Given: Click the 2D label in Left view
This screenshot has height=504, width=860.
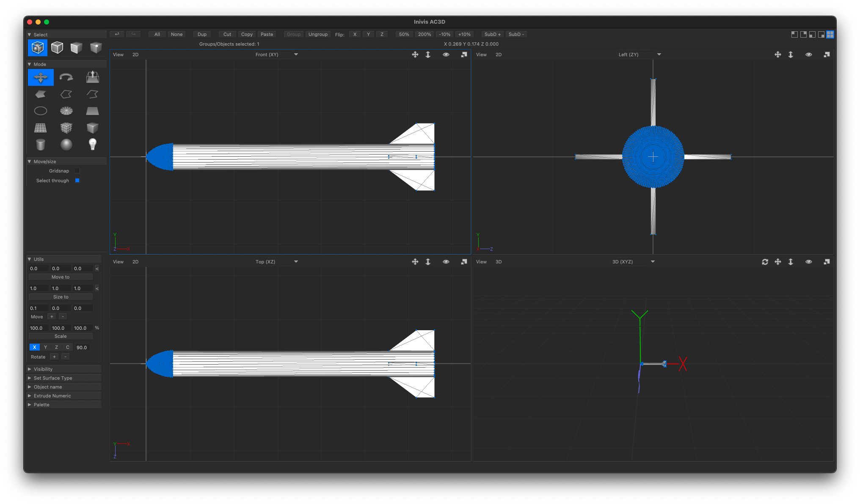Looking at the screenshot, I should (499, 55).
